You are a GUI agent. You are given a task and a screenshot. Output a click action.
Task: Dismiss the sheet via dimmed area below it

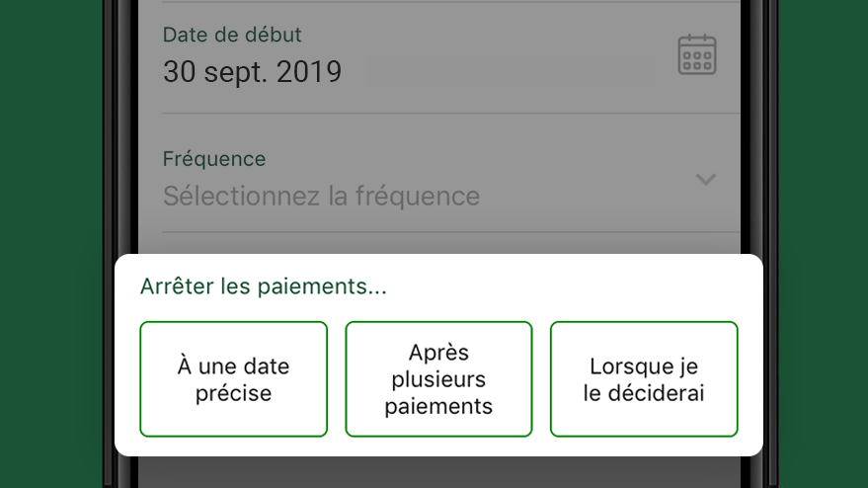(439, 472)
